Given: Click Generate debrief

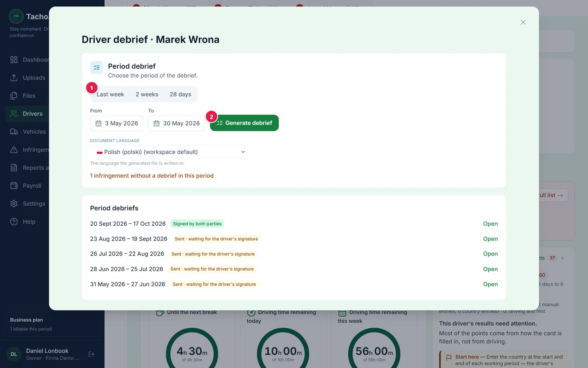Looking at the screenshot, I should (244, 123).
